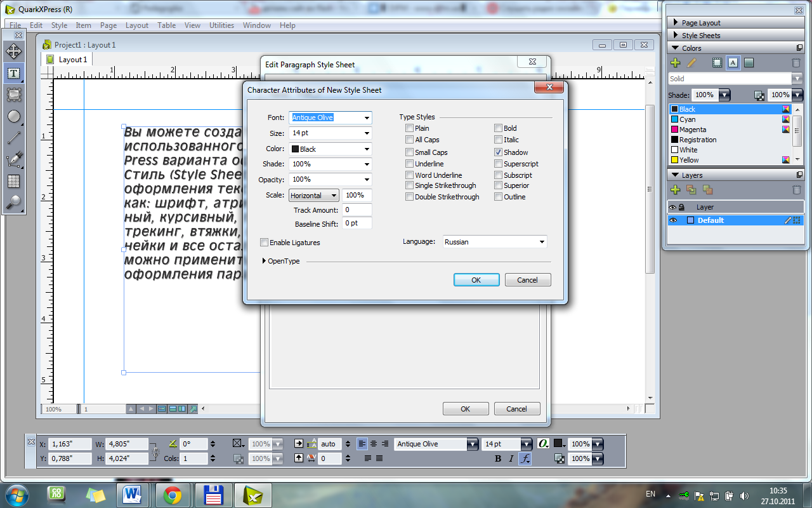Collapse the Layers panel
The width and height of the screenshot is (812, 508).
pos(676,175)
